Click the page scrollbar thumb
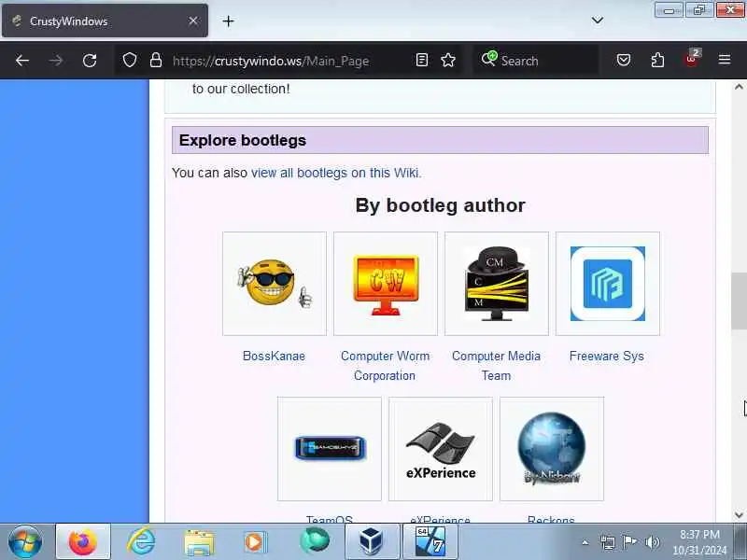This screenshot has height=560, width=747. pos(739,301)
